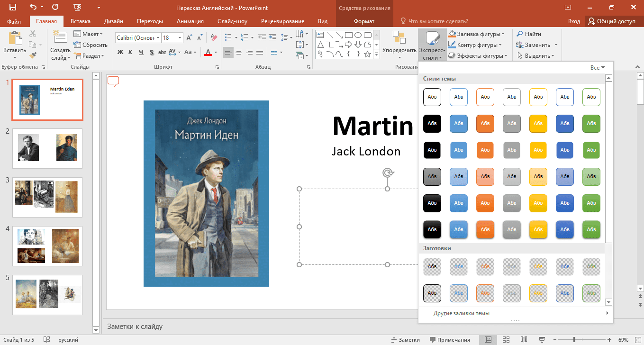644x345 pixels.
Task: Click Общий доступ share button
Action: click(x=612, y=21)
